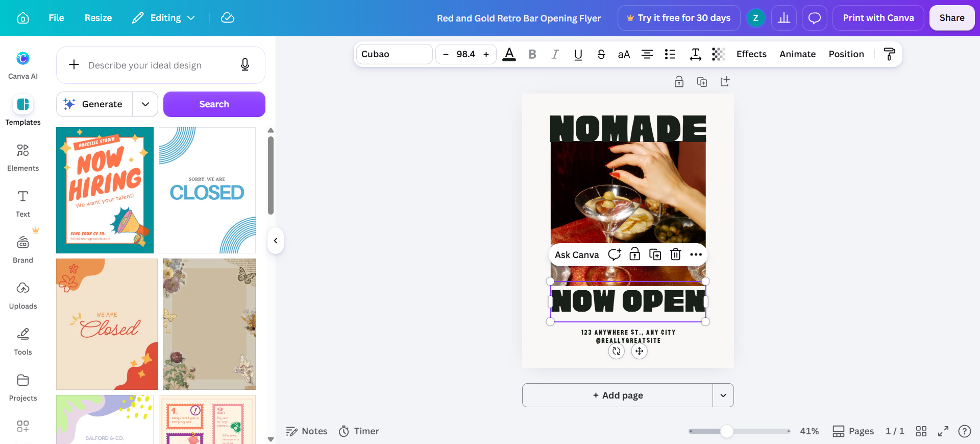Image resolution: width=980 pixels, height=444 pixels.
Task: Click the purple Search button
Action: pyautogui.click(x=214, y=104)
